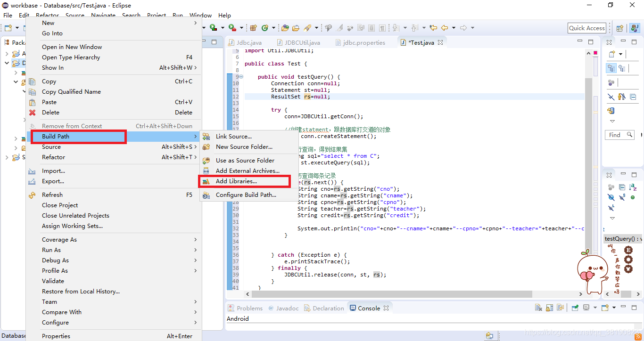The height and width of the screenshot is (341, 644).
Task: Expand the Compare With submenu
Action: (x=114, y=312)
